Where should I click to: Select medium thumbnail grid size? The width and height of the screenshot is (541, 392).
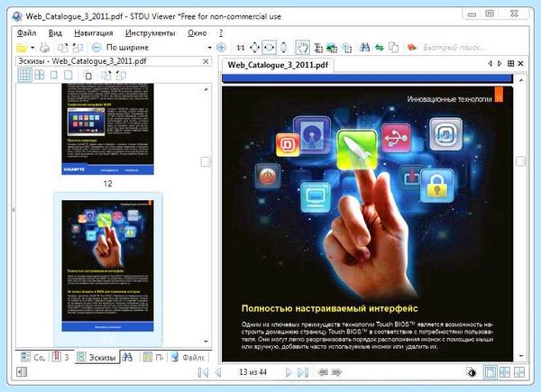tap(40, 75)
